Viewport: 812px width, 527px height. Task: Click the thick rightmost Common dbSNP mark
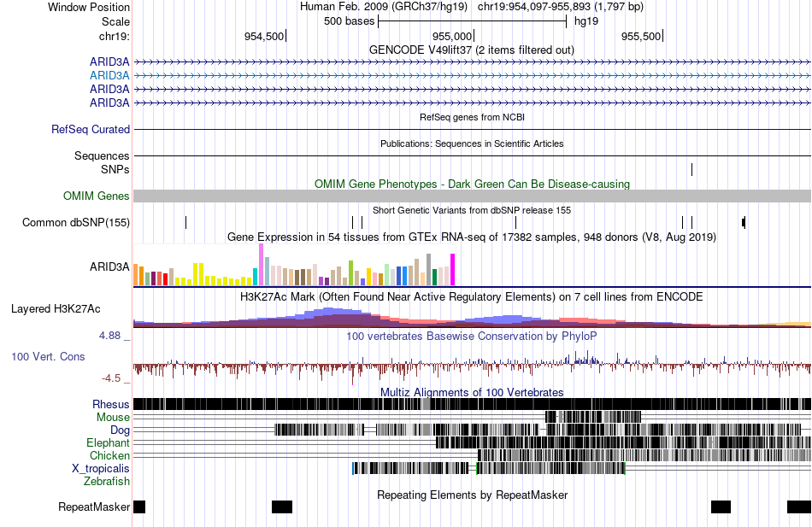pos(744,223)
